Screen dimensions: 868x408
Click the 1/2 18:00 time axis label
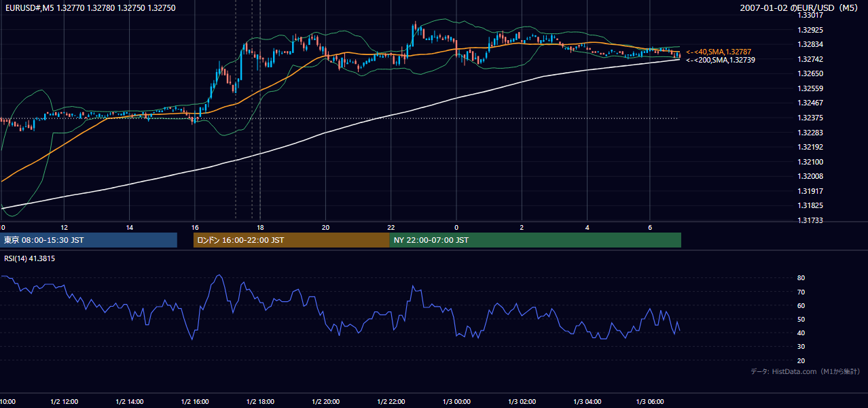(259, 402)
